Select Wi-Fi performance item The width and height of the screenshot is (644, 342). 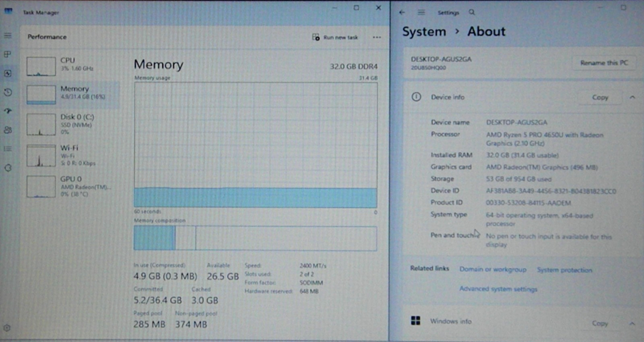click(72, 155)
